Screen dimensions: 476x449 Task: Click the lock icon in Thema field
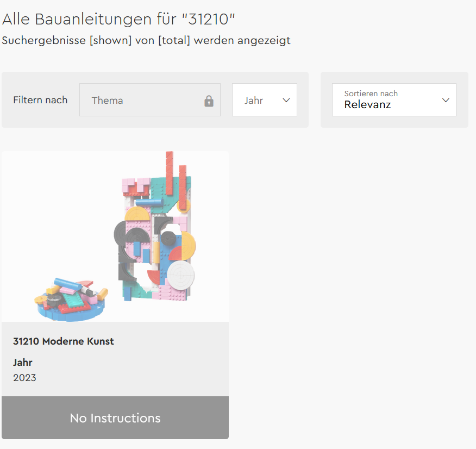click(209, 101)
